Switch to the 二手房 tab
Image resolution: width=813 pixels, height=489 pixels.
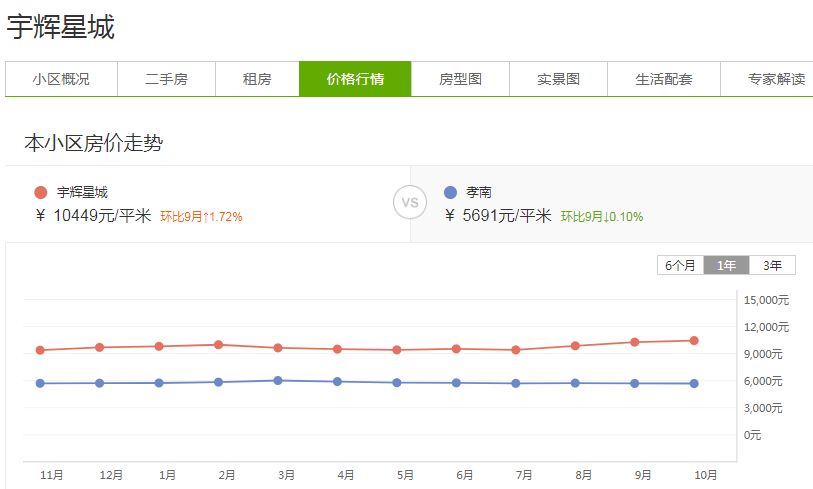[166, 79]
